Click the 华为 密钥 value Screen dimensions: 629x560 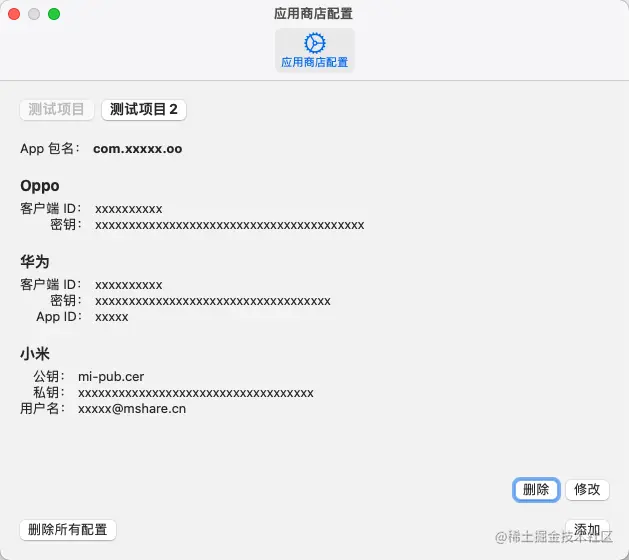213,301
